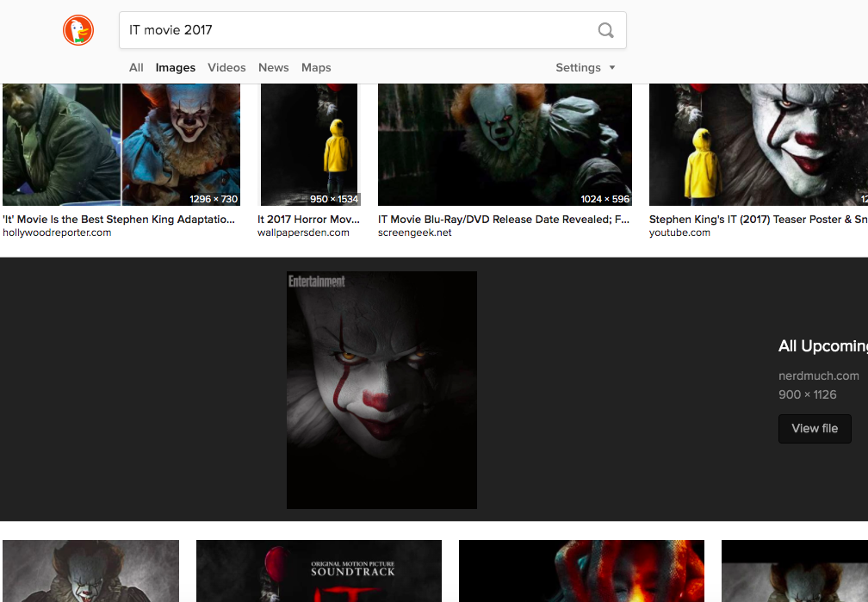Open the screengeek.net 1024 × 596 thumbnail

coord(505,145)
